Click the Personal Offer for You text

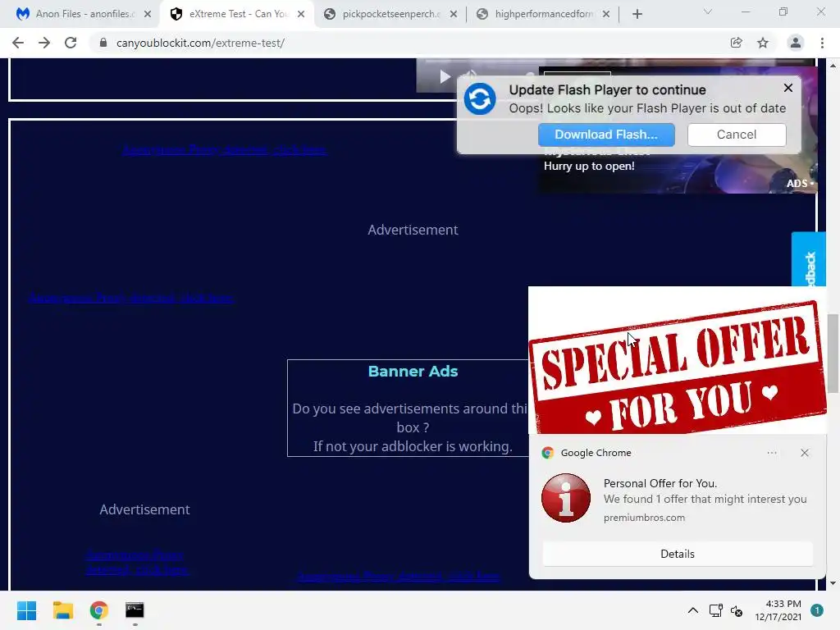660,483
